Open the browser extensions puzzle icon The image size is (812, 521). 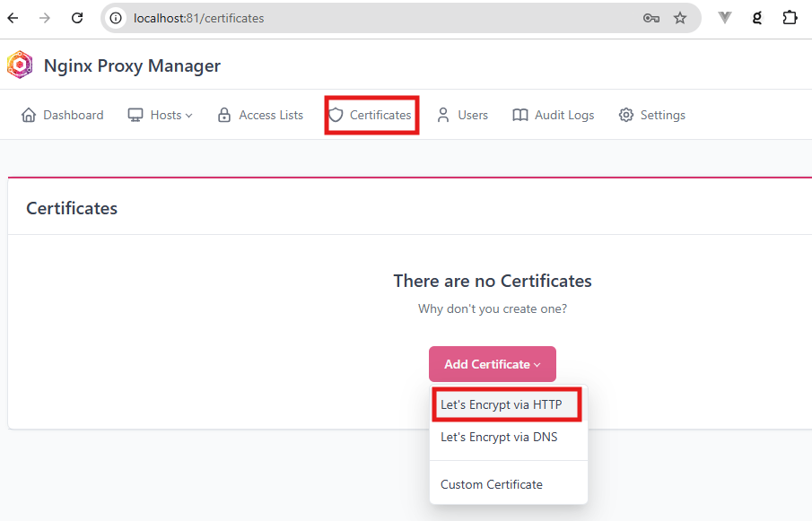790,18
